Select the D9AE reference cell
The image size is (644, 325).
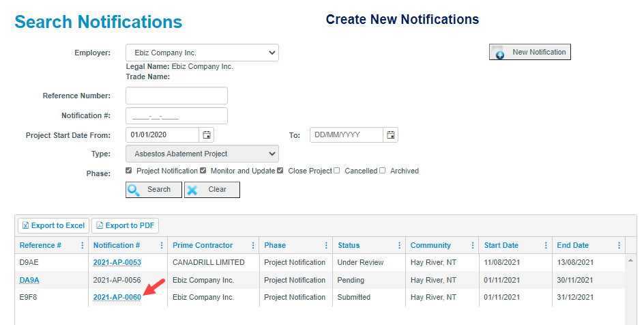[x=51, y=263]
